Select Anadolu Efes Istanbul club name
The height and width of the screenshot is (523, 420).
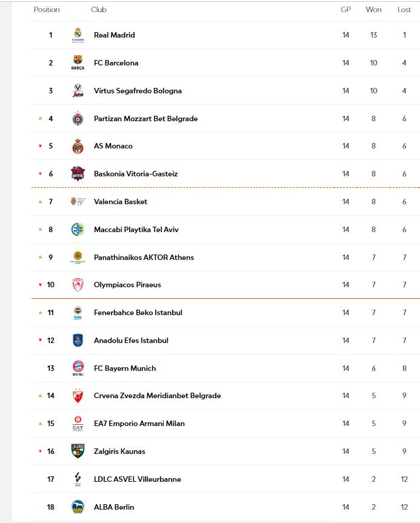pos(131,341)
